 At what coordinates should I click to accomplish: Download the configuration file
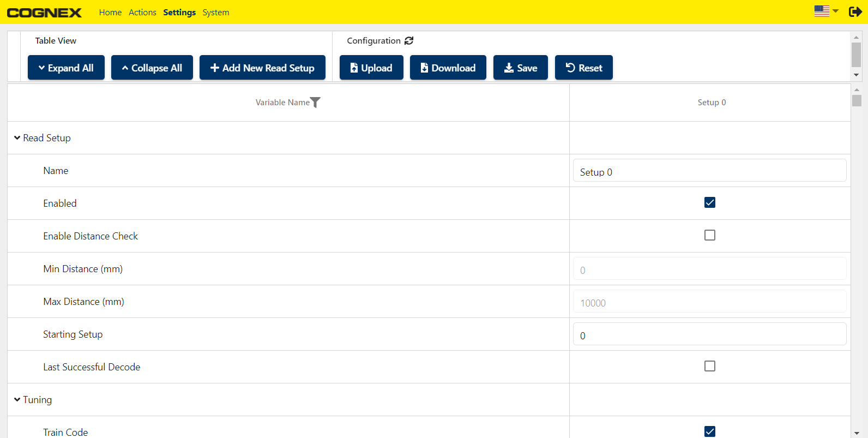[448, 68]
